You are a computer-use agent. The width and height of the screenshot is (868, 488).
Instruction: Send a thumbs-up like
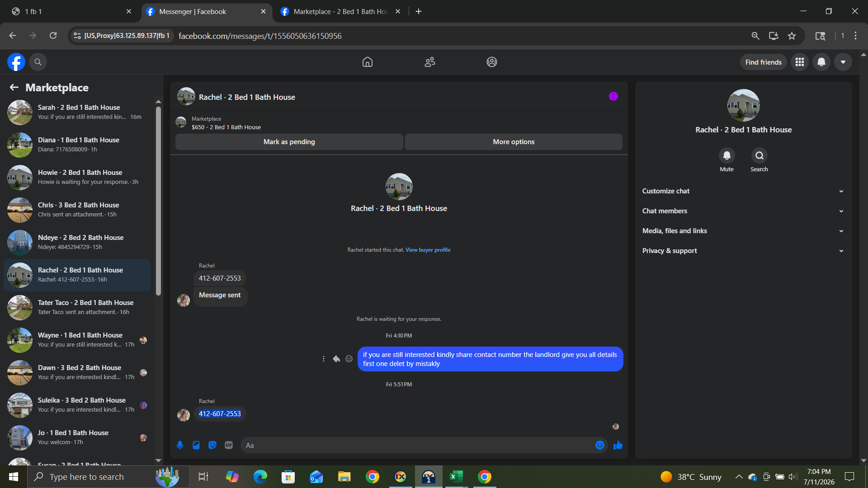(618, 446)
